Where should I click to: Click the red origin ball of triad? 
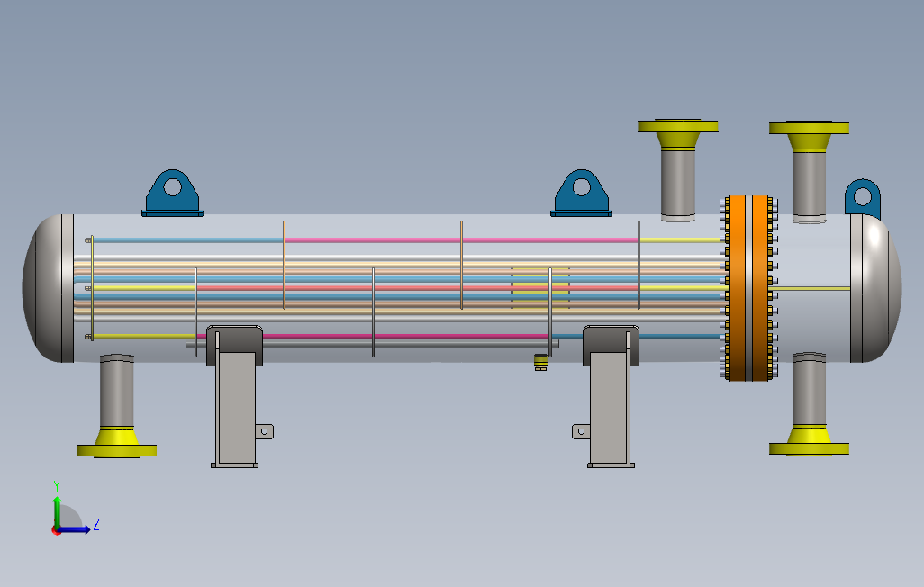click(56, 531)
